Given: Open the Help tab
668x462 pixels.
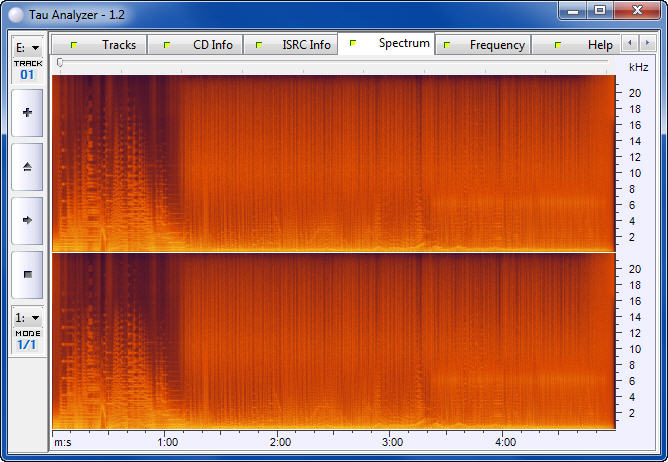Looking at the screenshot, I should [586, 45].
